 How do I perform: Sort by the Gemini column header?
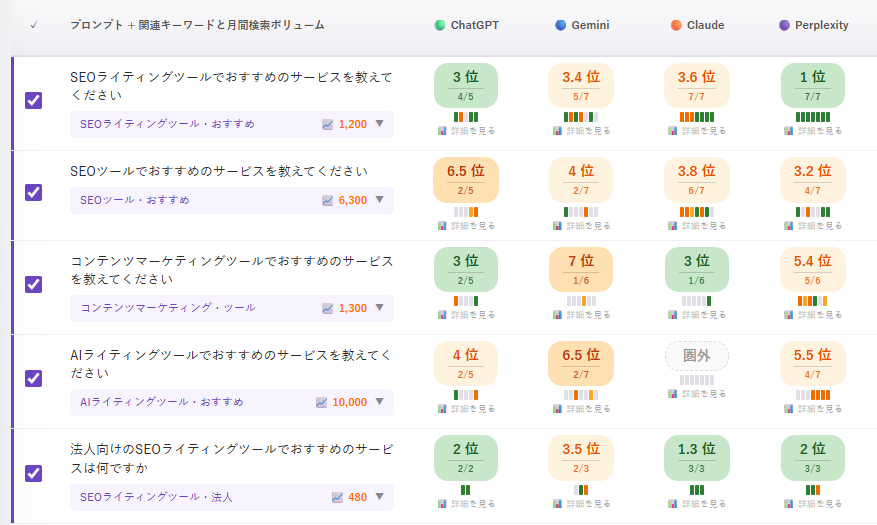tap(582, 25)
